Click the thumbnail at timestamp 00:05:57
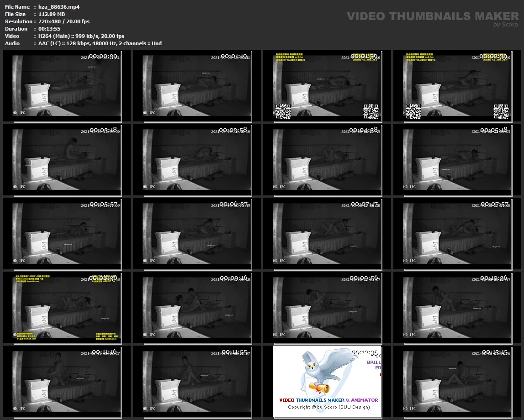524x420 pixels. click(x=67, y=233)
